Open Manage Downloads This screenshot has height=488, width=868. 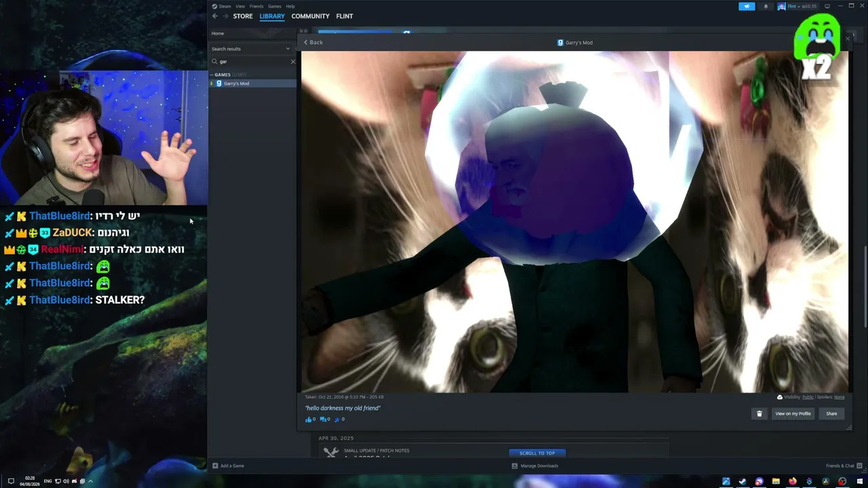(535, 466)
